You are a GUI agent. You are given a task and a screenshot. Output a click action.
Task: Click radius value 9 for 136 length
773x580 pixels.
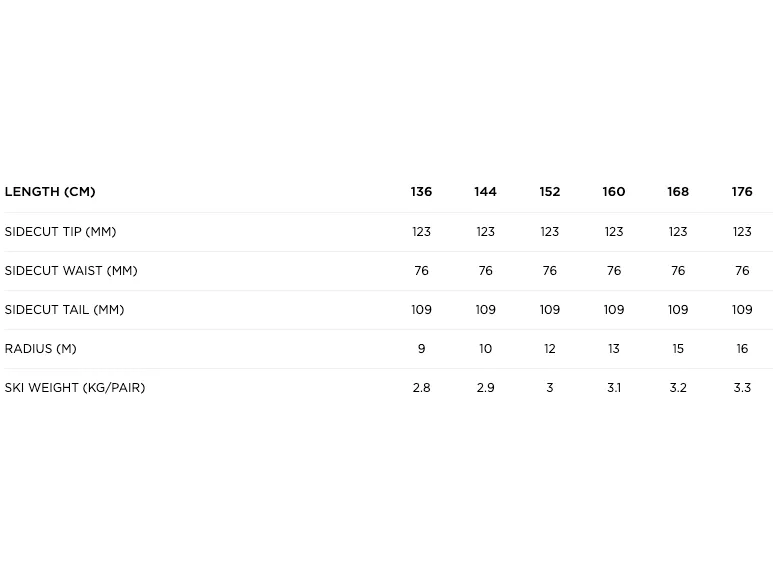point(422,348)
